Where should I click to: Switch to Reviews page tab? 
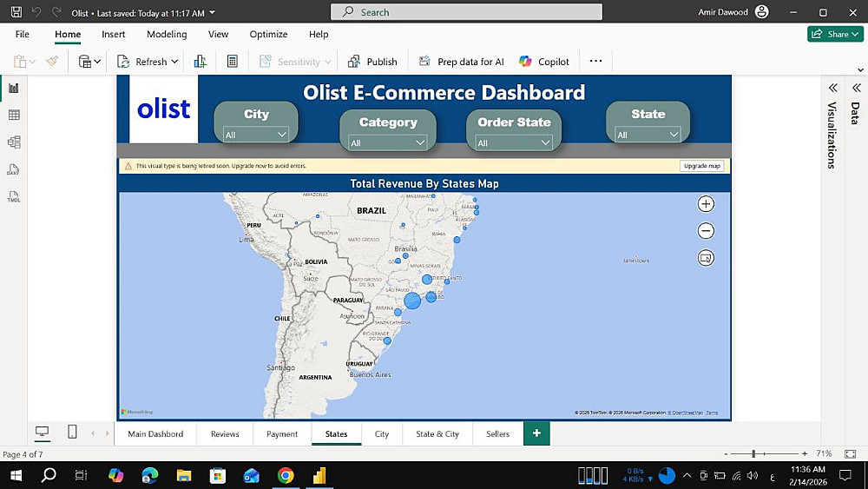point(225,433)
